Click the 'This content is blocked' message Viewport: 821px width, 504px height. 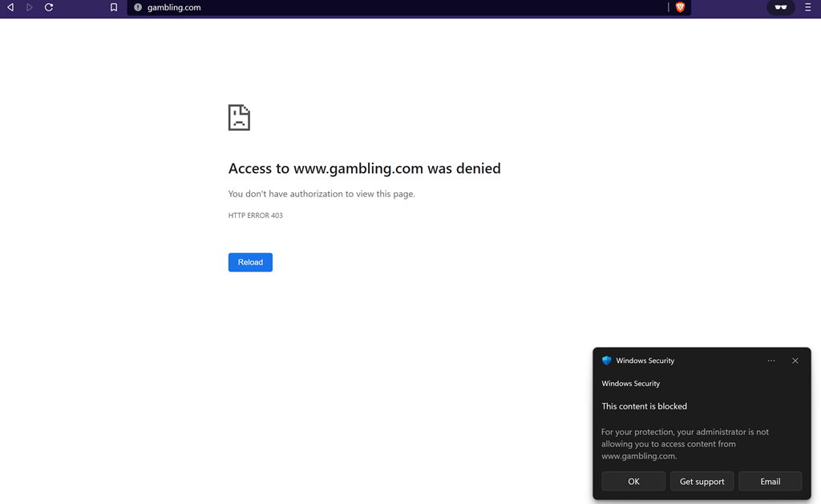coord(644,406)
